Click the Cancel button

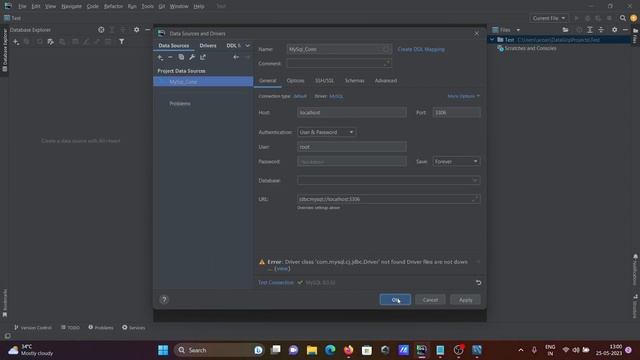point(430,300)
